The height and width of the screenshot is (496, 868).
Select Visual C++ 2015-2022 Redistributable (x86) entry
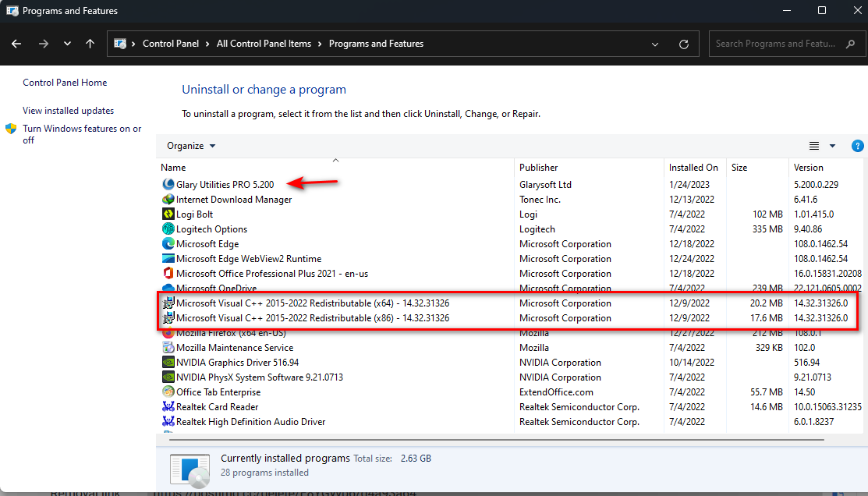[x=313, y=317]
